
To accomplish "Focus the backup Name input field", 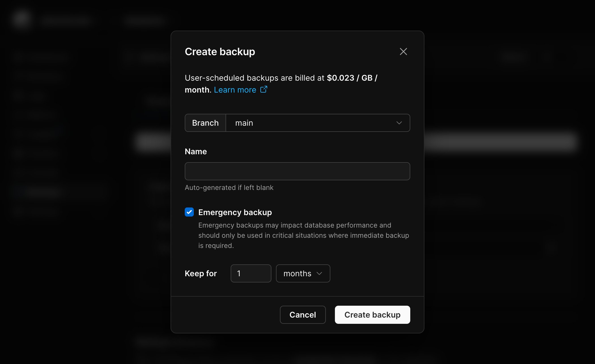I will click(297, 171).
